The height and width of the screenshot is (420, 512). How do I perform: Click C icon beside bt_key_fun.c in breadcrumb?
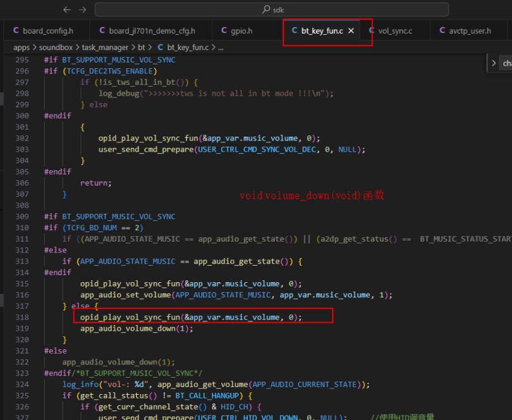tap(161, 47)
